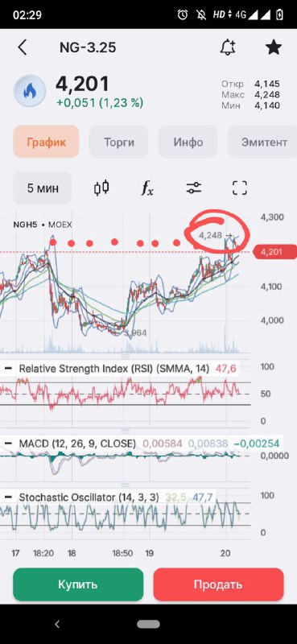Image resolution: width=297 pixels, height=644 pixels.
Task: Tap the natural gas flame logo
Action: tap(29, 91)
